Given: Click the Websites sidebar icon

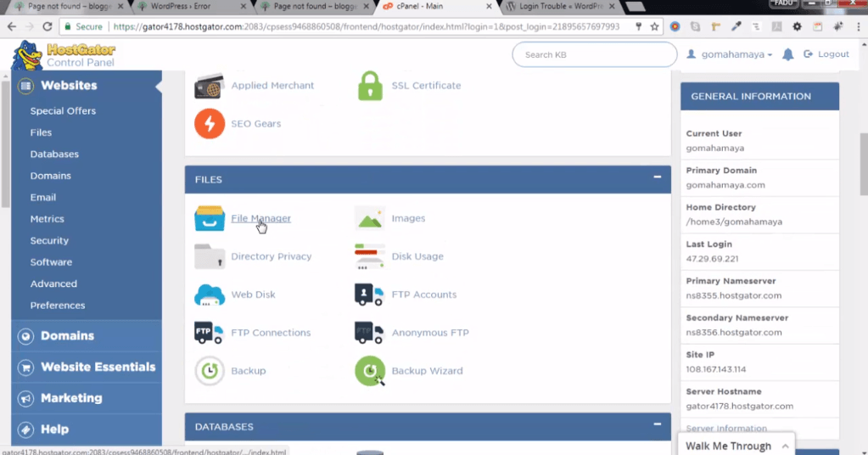Looking at the screenshot, I should pos(25,86).
